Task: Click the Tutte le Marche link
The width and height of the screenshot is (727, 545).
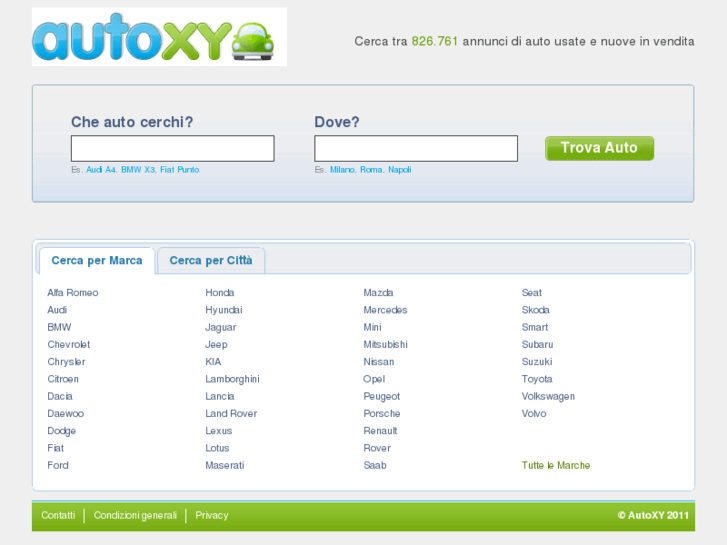Action: pyautogui.click(x=556, y=465)
